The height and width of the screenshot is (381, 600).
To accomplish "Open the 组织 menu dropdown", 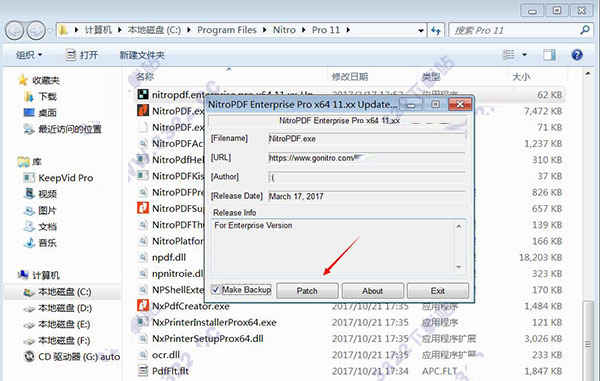I will coord(29,55).
